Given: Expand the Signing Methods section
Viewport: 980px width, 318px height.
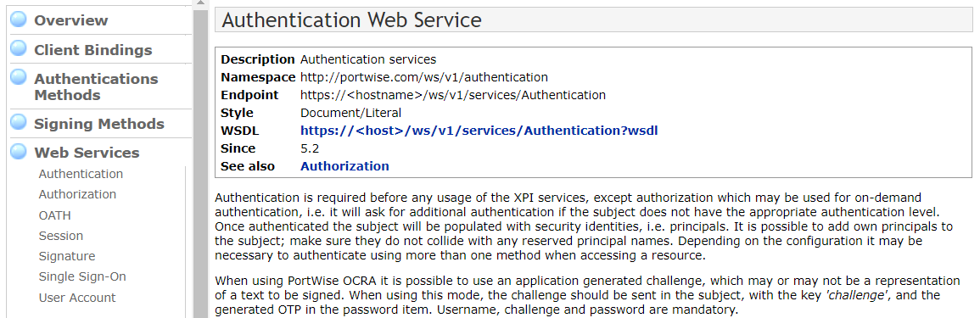Looking at the screenshot, I should tap(98, 124).
